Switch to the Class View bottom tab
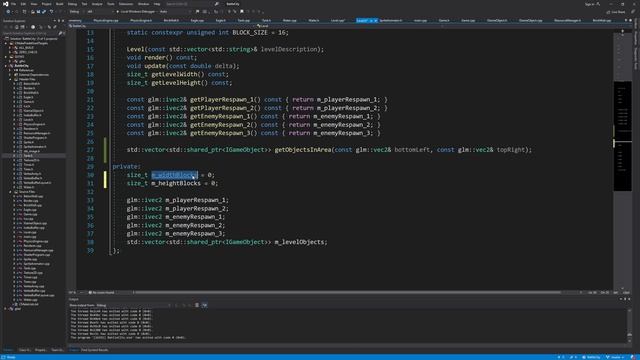 (x=24, y=350)
